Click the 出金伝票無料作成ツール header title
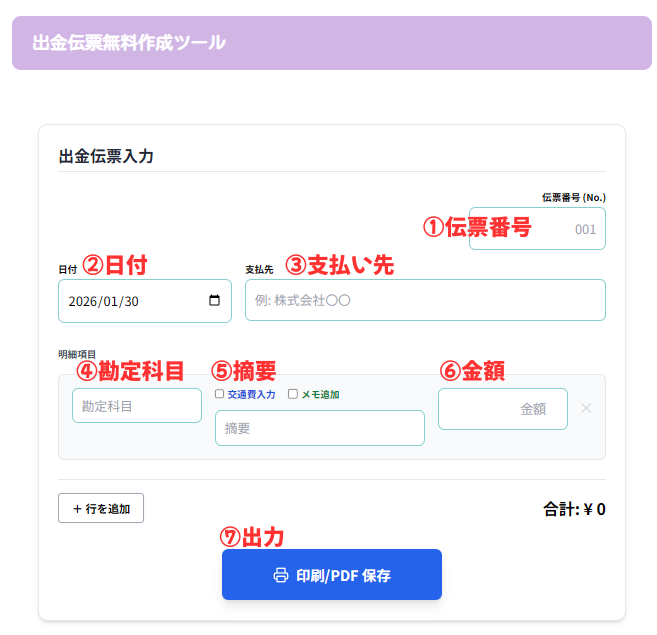The height and width of the screenshot is (635, 657). pyautogui.click(x=129, y=43)
